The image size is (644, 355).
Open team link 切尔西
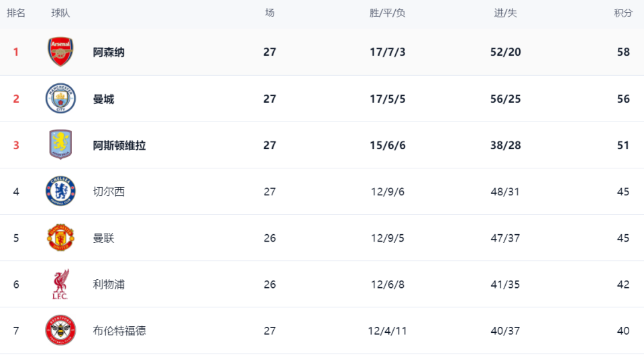(109, 192)
